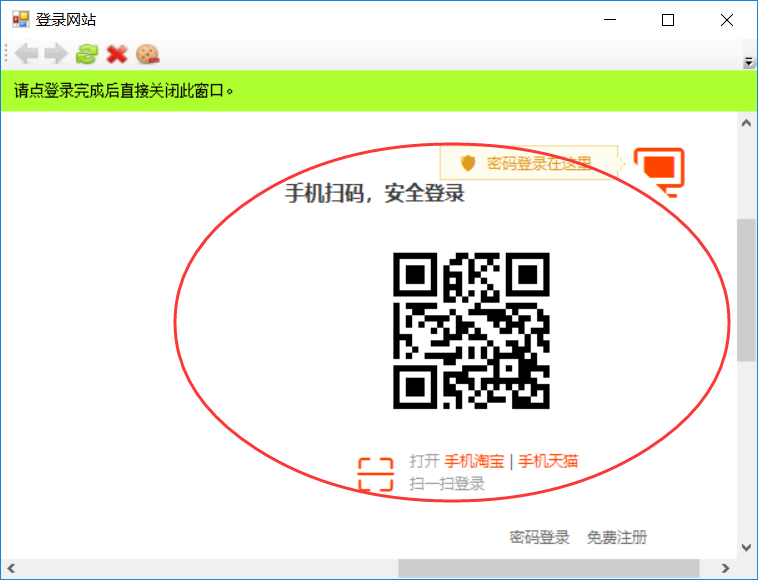
Task: Click the 登录网站 window app icon
Action: coord(21,19)
